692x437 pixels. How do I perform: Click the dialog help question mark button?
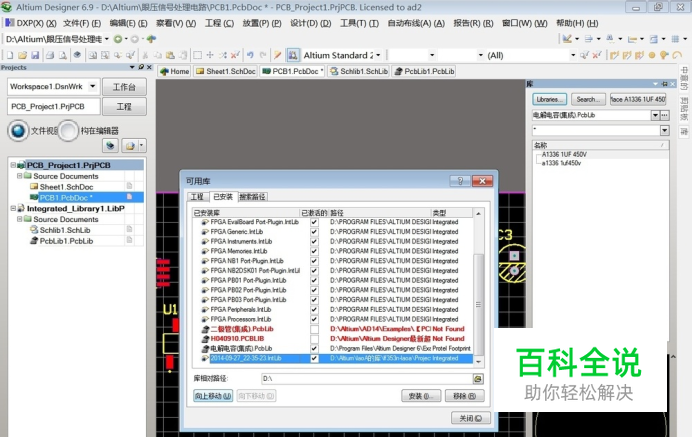coord(460,181)
